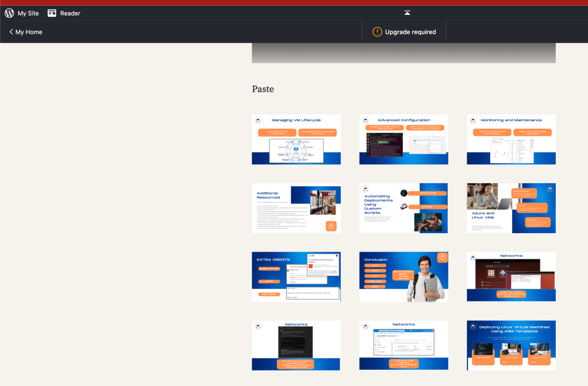588x386 pixels.
Task: Open the Monitoring and Maintenance slide thumbnail
Action: [511, 140]
